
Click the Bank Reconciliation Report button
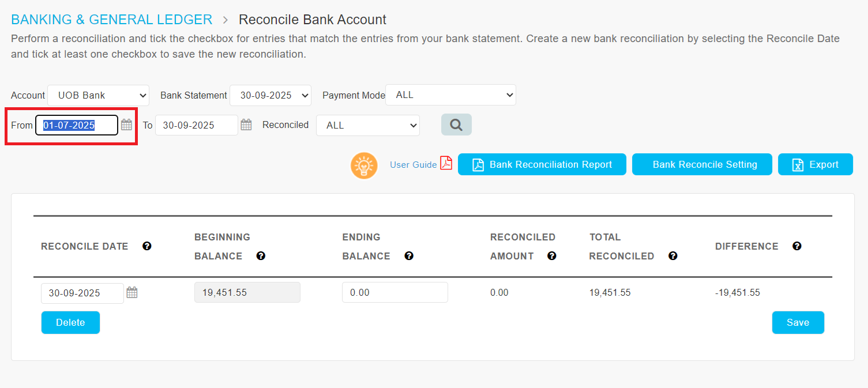542,164
